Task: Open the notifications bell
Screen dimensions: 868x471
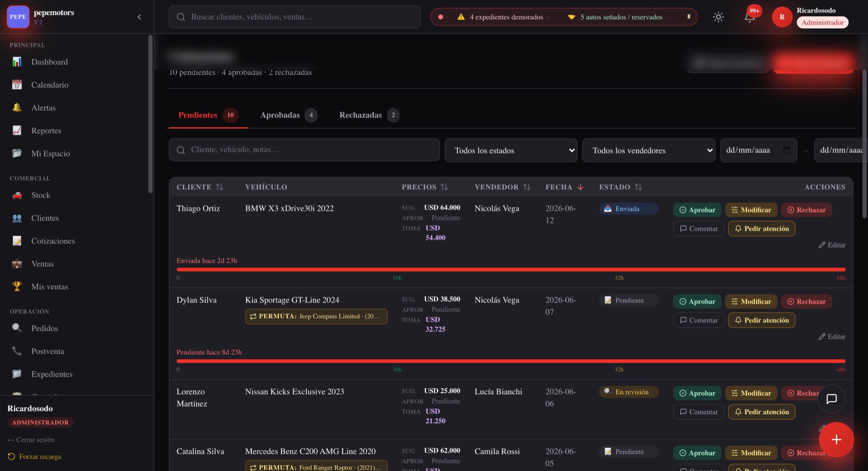Action: click(x=749, y=17)
